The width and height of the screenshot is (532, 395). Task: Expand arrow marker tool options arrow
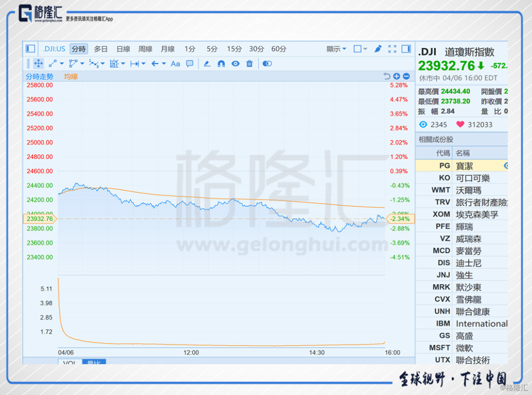coord(163,63)
